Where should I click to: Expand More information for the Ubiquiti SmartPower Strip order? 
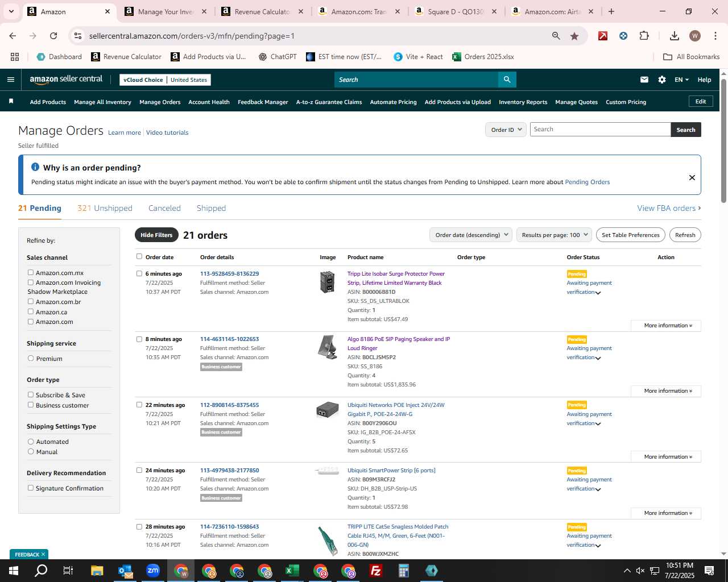pos(666,513)
